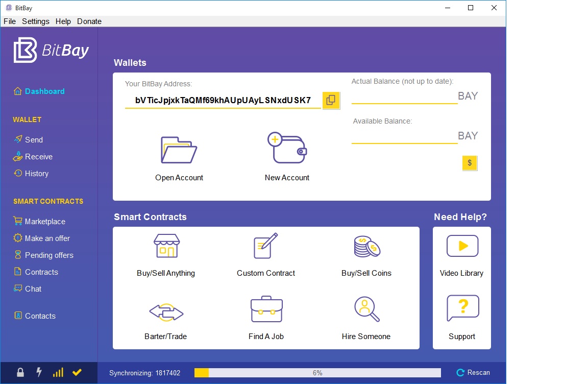The image size is (588, 384).
Task: Click the Custom Contract label
Action: click(x=266, y=273)
